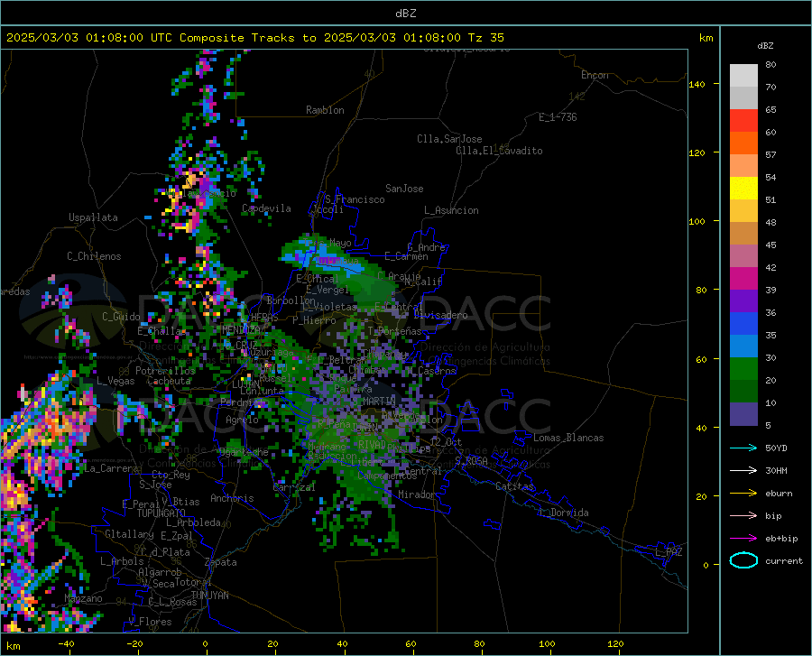
Task: Click the Catitas place label
Action: 514,486
